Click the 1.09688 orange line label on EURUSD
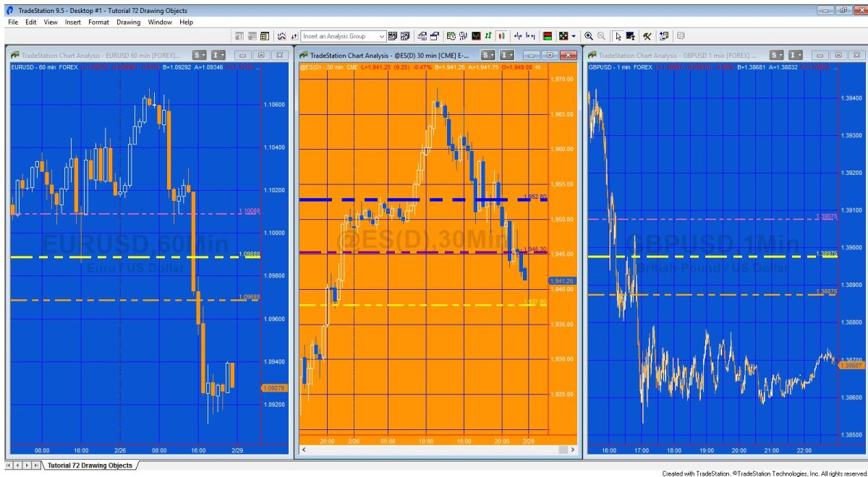 coord(250,297)
